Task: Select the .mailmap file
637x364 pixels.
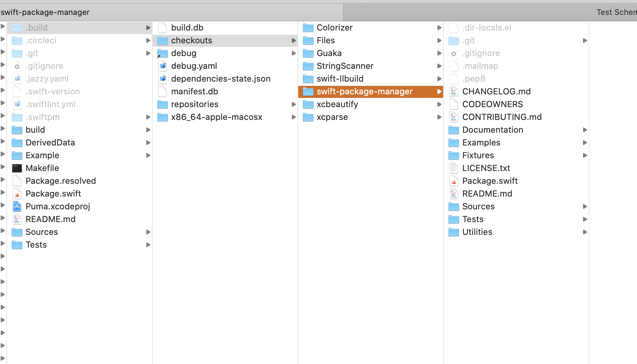Action: [x=516, y=66]
